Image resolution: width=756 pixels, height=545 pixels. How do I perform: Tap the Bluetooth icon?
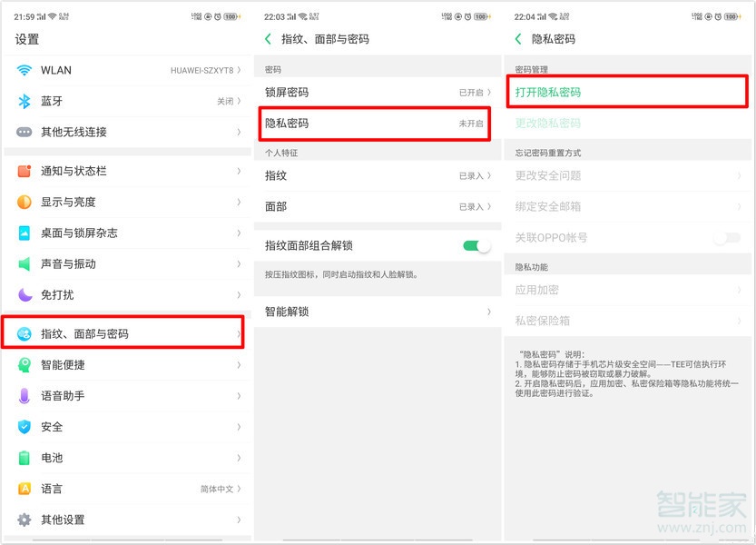coord(25,101)
